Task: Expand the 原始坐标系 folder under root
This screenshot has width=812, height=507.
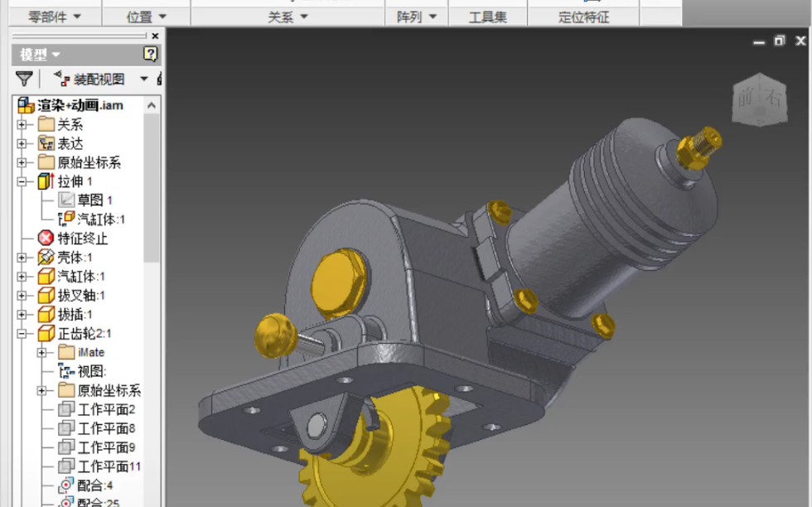Action: (22, 162)
